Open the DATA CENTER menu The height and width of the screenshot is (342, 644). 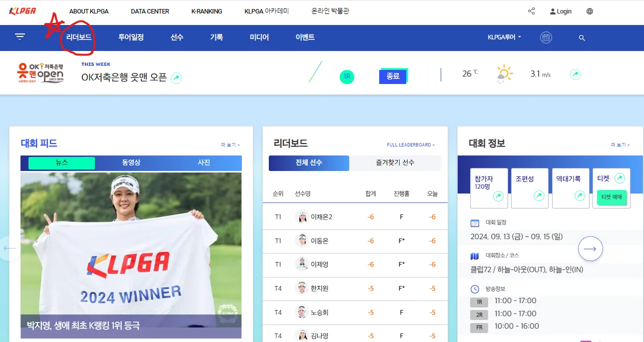149,11
